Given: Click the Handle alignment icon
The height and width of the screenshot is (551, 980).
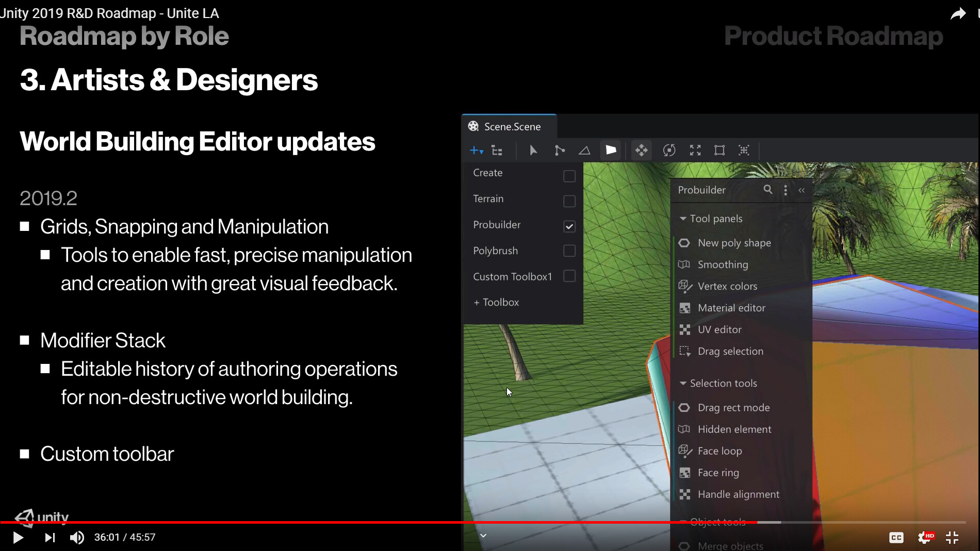Looking at the screenshot, I should (x=685, y=494).
